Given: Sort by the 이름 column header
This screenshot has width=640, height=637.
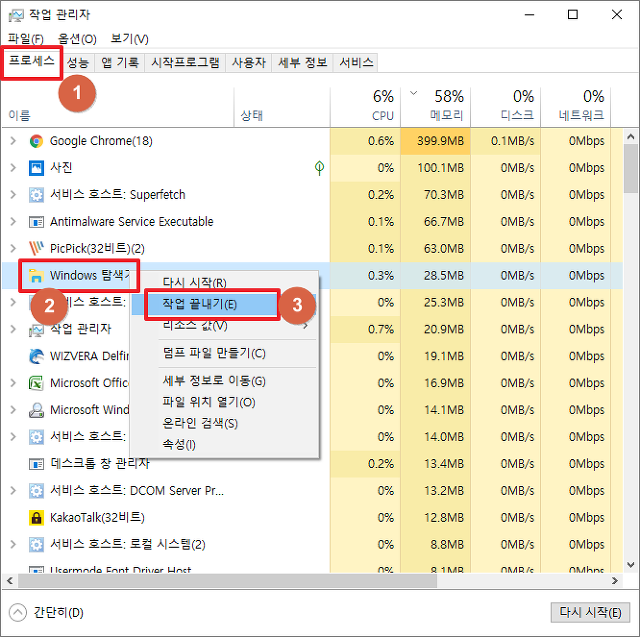Looking at the screenshot, I should coord(118,107).
